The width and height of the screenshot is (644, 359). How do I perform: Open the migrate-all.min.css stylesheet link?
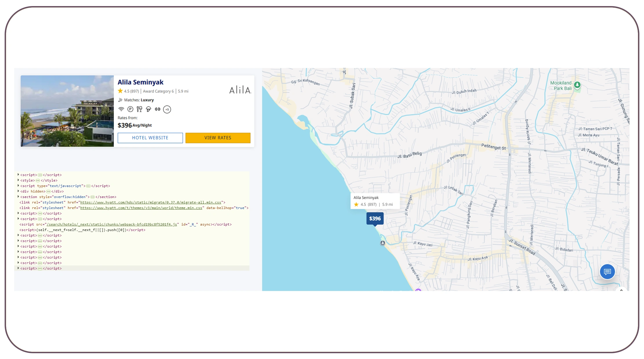coord(151,202)
